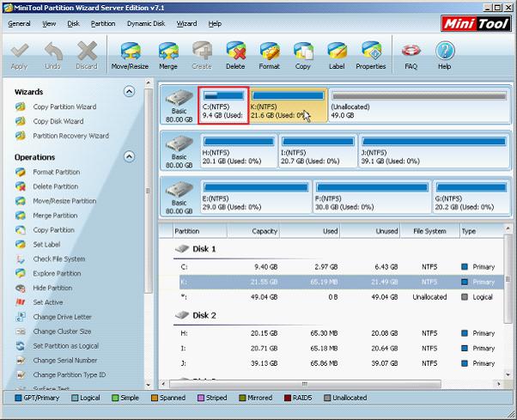
Task: Select the E:(NTFS) partition block
Action: coord(256,197)
